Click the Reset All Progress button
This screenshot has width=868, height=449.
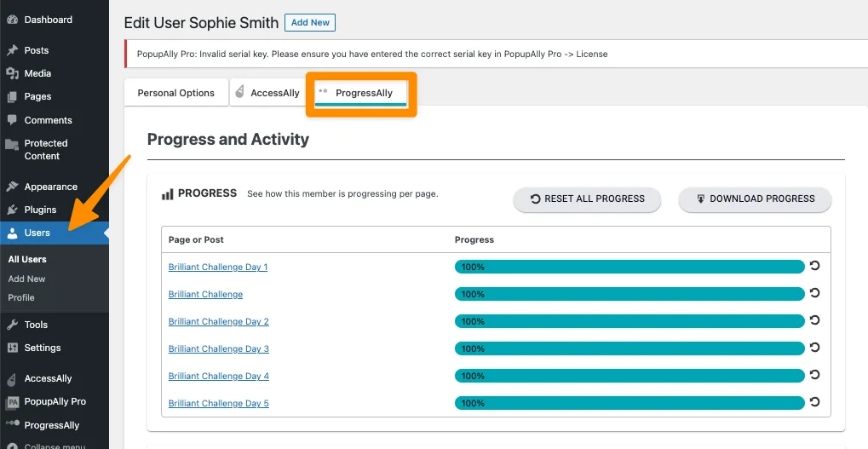point(587,199)
